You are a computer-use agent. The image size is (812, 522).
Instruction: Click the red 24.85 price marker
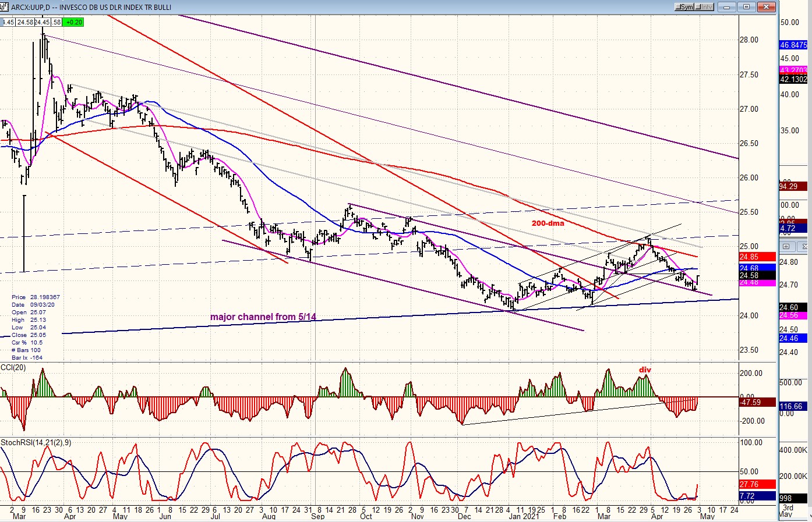click(x=757, y=257)
